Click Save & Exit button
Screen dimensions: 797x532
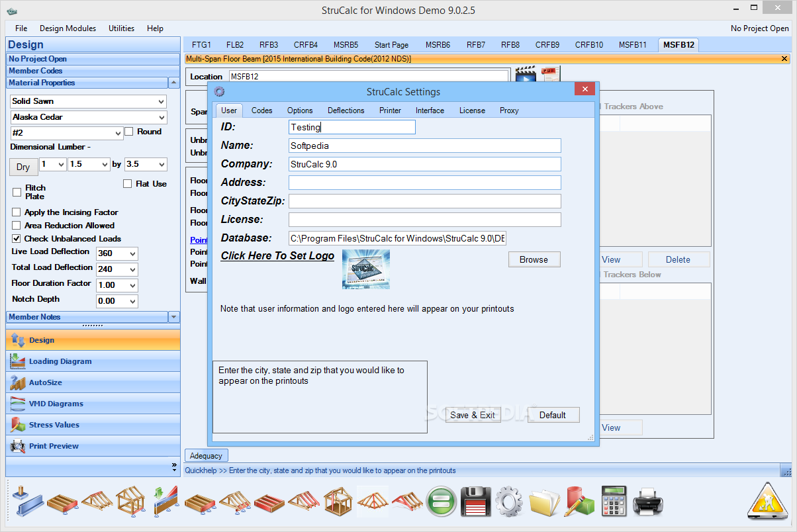click(473, 415)
